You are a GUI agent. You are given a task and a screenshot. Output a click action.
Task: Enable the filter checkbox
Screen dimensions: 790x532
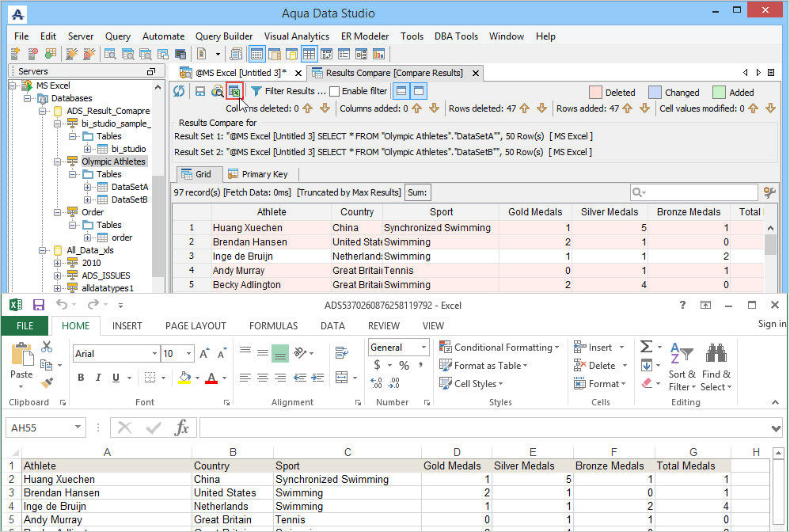tap(334, 91)
